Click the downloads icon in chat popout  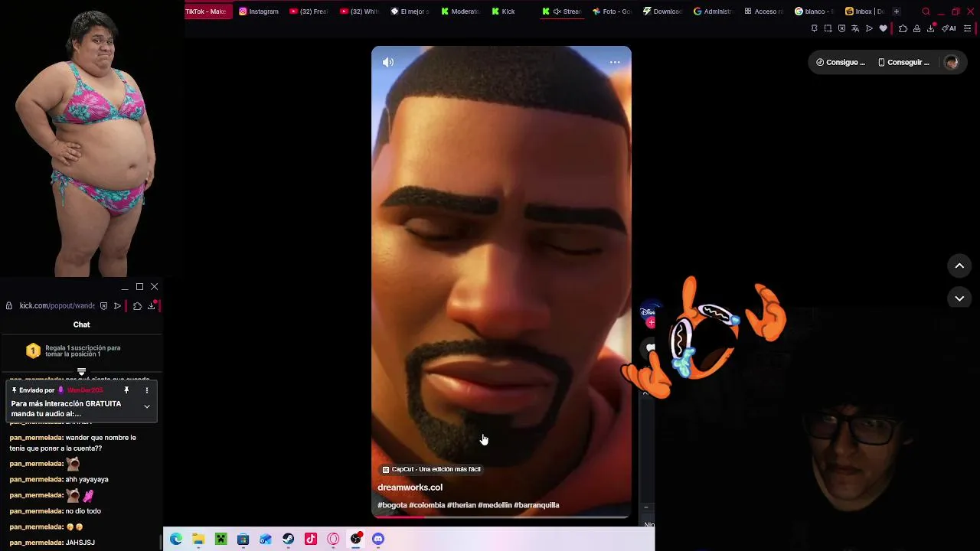click(x=152, y=305)
